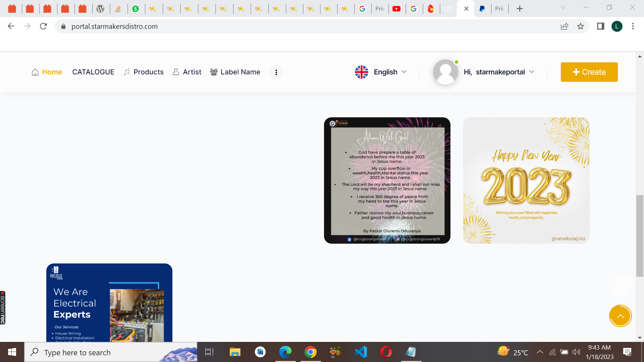Open the Chrome three-dot menu
This screenshot has height=362, width=644.
(x=633, y=26)
